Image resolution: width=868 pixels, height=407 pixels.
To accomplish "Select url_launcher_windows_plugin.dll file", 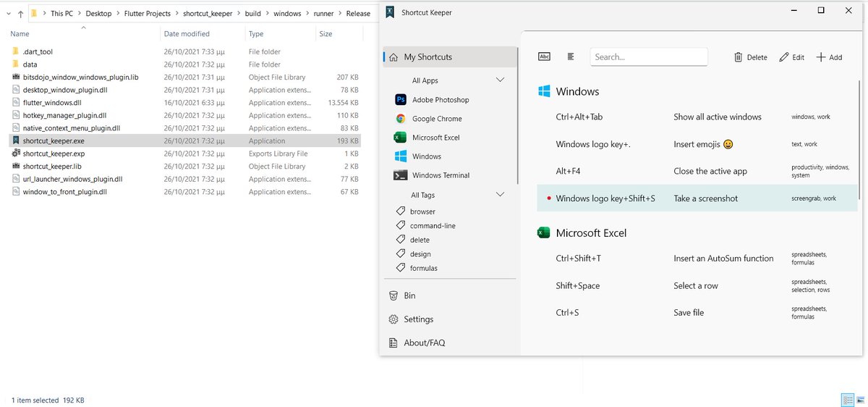I will pos(72,179).
